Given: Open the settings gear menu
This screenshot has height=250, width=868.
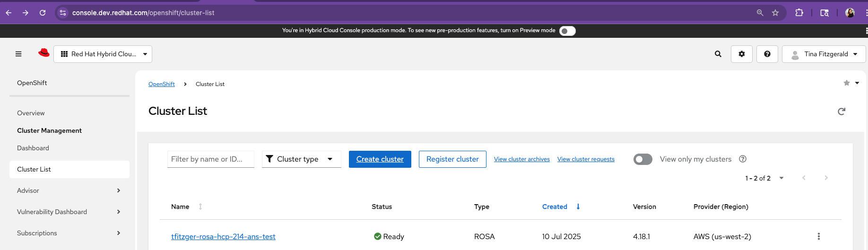Looking at the screenshot, I should (x=742, y=54).
